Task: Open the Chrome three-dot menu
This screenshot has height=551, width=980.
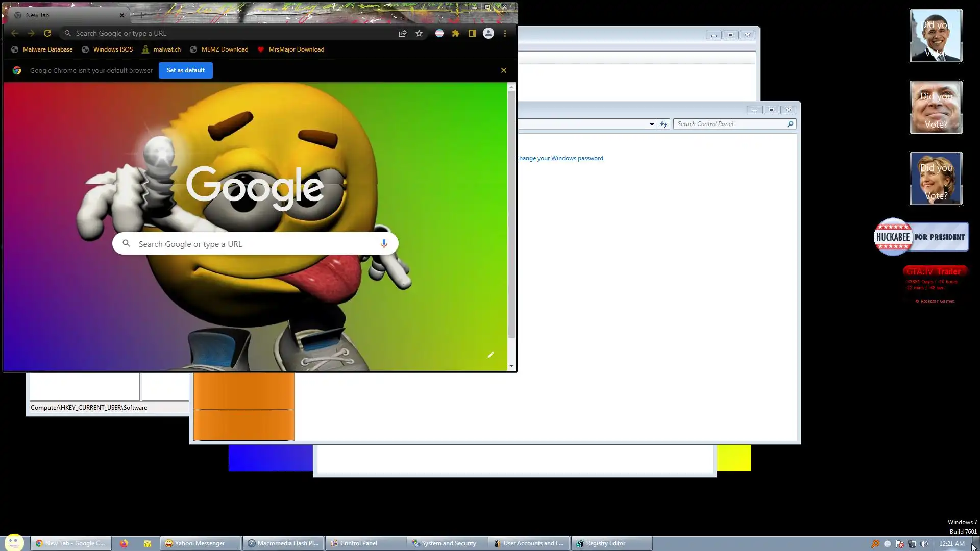Action: tap(505, 33)
